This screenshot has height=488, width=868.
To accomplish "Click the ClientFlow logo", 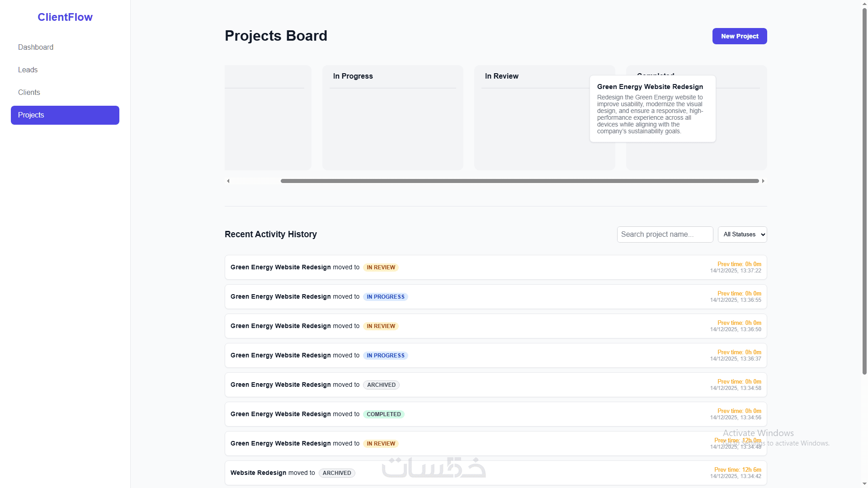I will pyautogui.click(x=65, y=17).
